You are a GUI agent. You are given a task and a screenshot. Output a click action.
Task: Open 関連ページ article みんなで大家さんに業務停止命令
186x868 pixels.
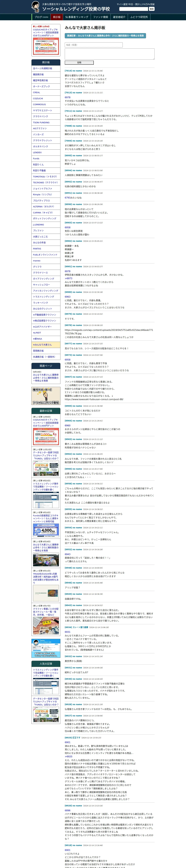(46, 378)
